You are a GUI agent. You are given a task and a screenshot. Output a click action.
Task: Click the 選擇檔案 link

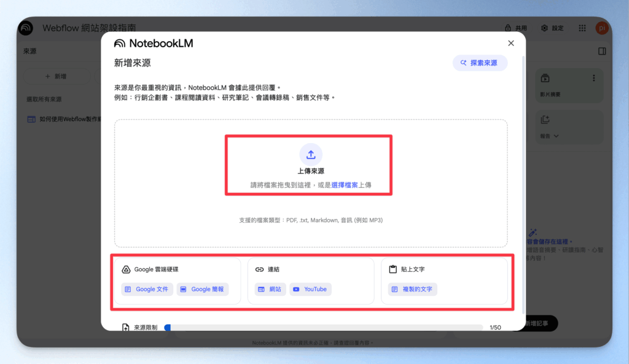[x=345, y=185]
